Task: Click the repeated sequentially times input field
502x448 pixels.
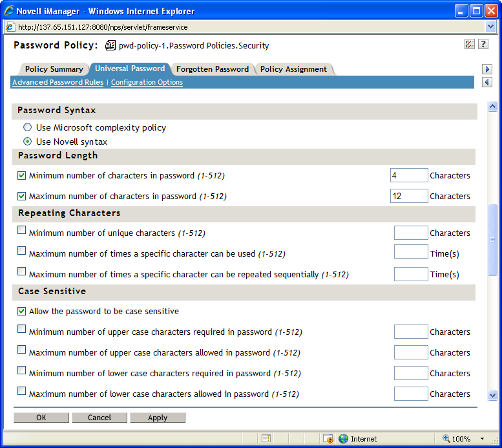Action: (411, 274)
